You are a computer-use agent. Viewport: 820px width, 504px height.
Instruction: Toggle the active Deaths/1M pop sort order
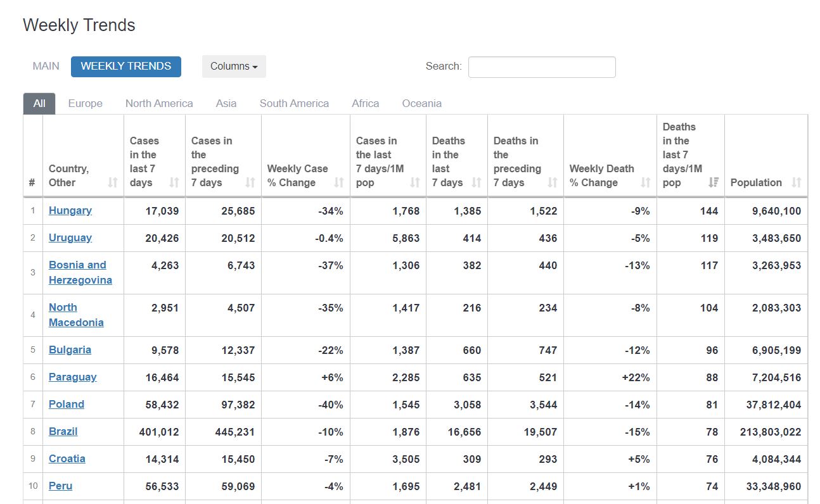click(x=714, y=182)
